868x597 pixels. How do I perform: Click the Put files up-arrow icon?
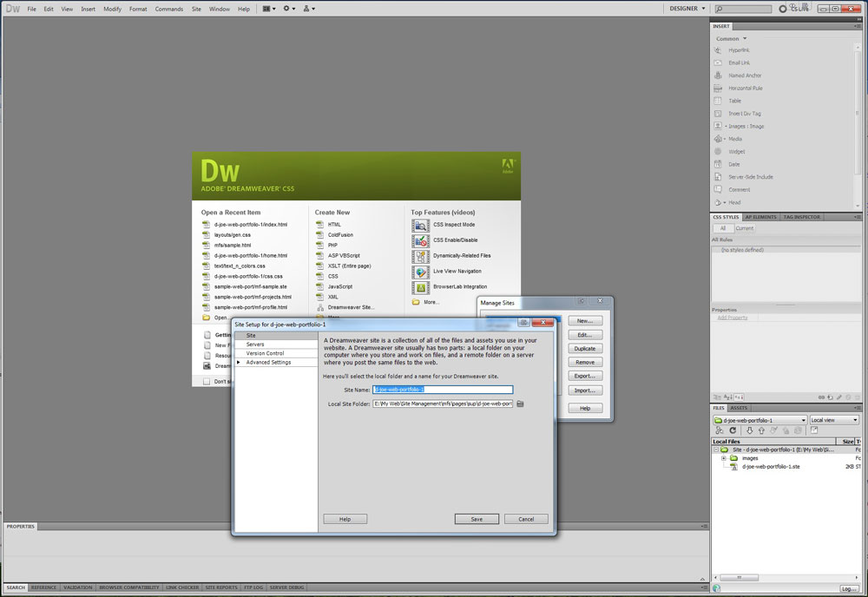pyautogui.click(x=761, y=430)
